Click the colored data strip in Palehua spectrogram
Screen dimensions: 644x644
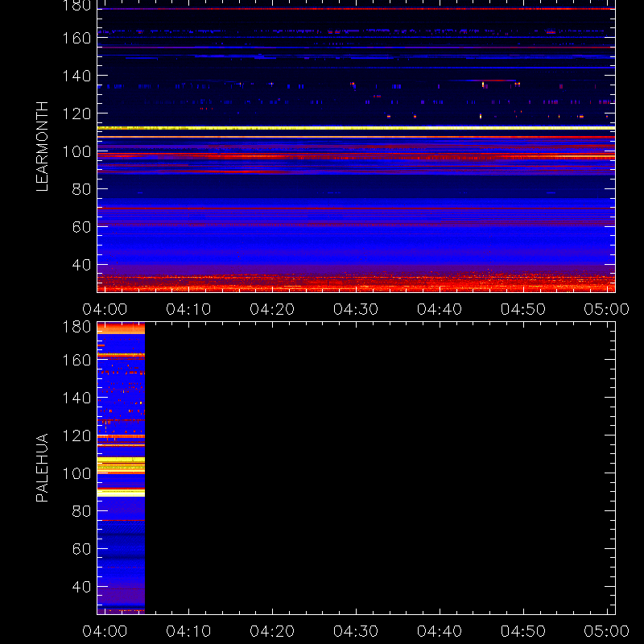(122, 468)
